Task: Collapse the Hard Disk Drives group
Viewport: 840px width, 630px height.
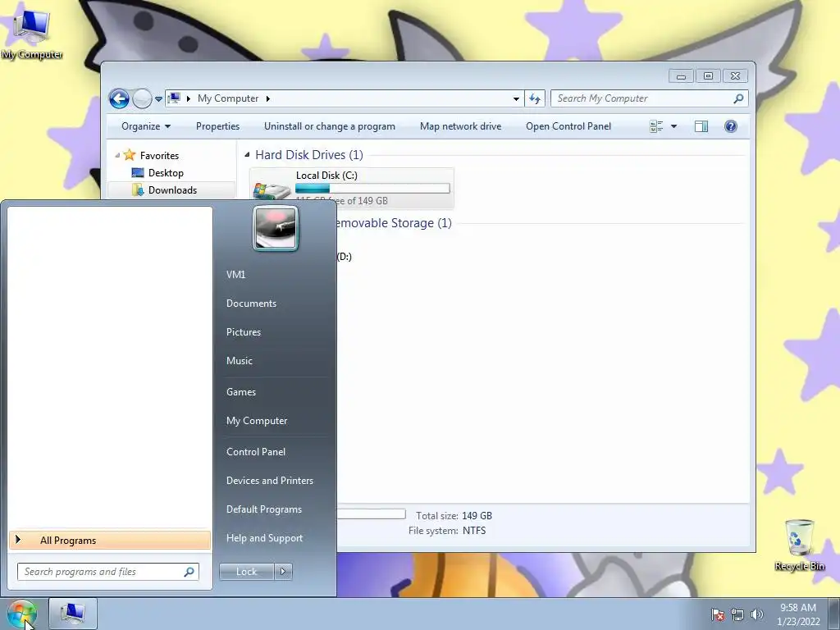Action: (247, 155)
